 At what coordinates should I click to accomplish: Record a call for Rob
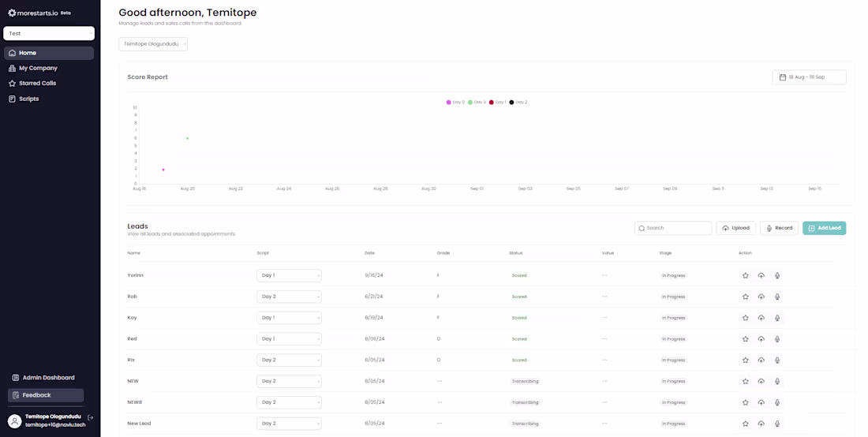777,297
